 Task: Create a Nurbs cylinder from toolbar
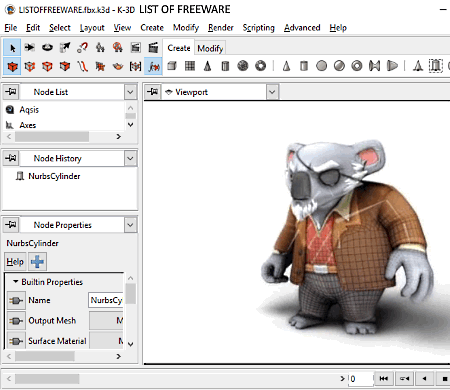435,66
